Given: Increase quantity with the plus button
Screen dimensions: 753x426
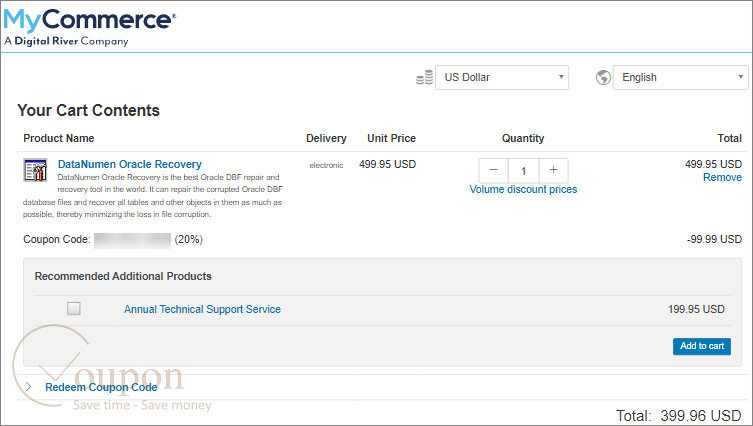Looking at the screenshot, I should pos(553,170).
